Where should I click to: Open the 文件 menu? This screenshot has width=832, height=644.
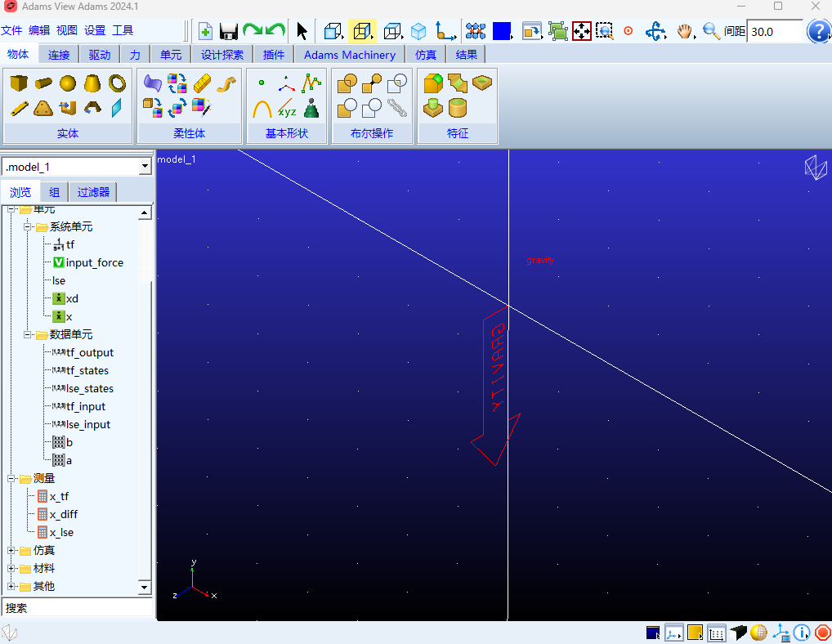11,30
